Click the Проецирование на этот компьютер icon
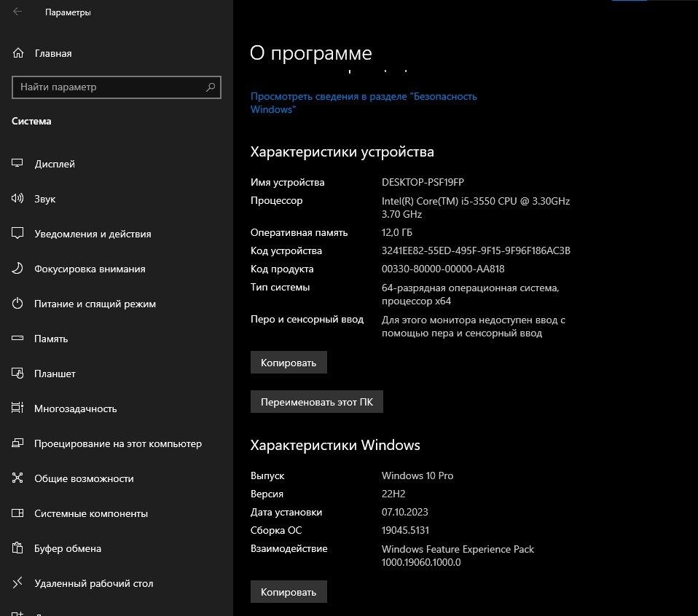 point(17,443)
